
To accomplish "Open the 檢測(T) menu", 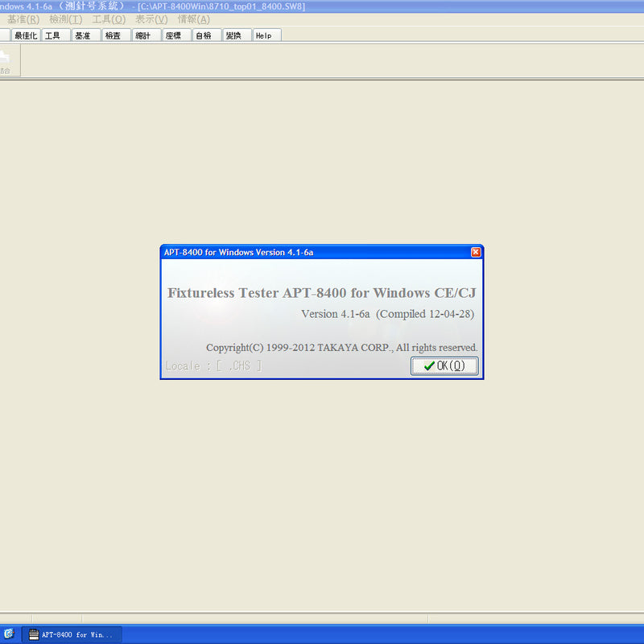I will (66, 19).
